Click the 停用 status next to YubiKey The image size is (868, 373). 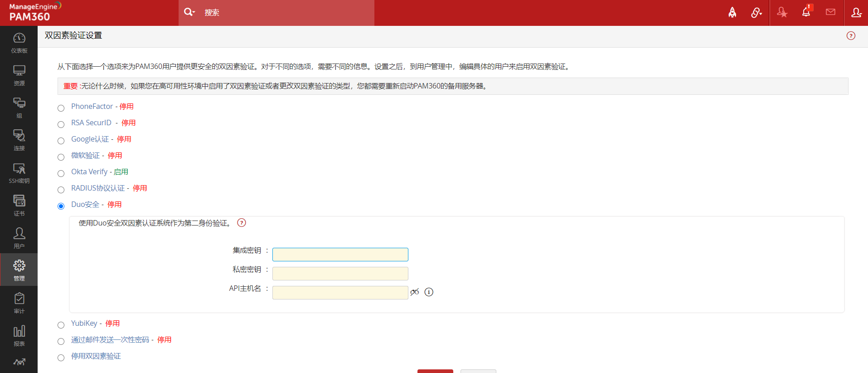(x=113, y=324)
